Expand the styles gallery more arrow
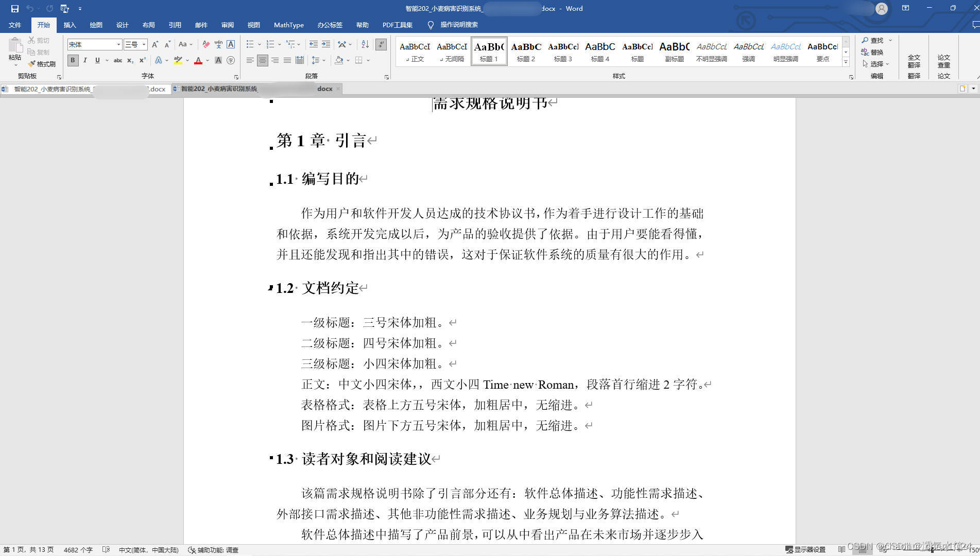Image resolution: width=980 pixels, height=556 pixels. (846, 62)
